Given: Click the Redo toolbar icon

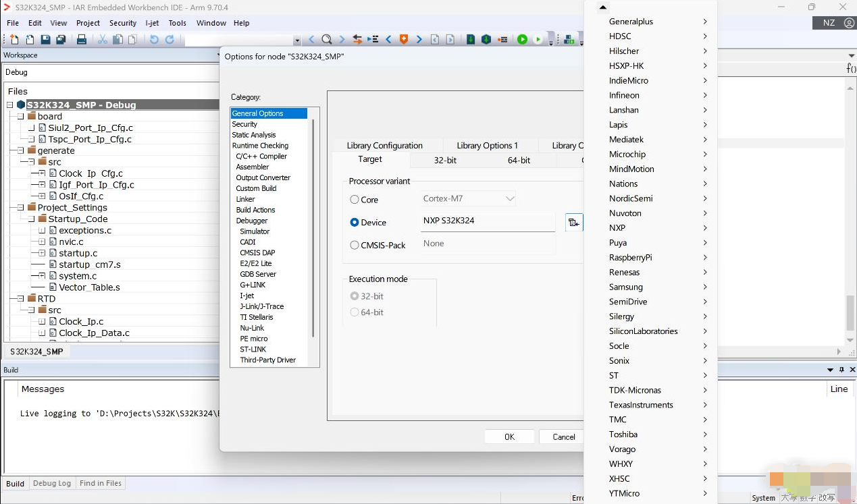Looking at the screenshot, I should [170, 40].
